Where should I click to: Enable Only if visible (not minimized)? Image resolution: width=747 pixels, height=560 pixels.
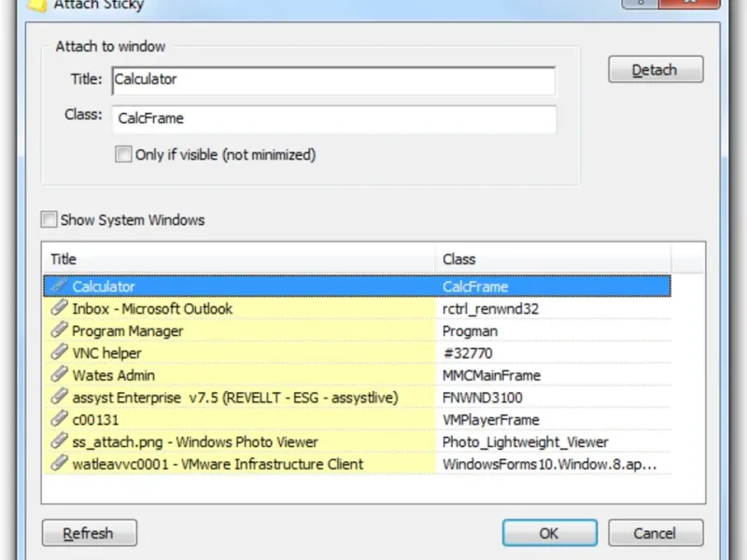pyautogui.click(x=123, y=154)
